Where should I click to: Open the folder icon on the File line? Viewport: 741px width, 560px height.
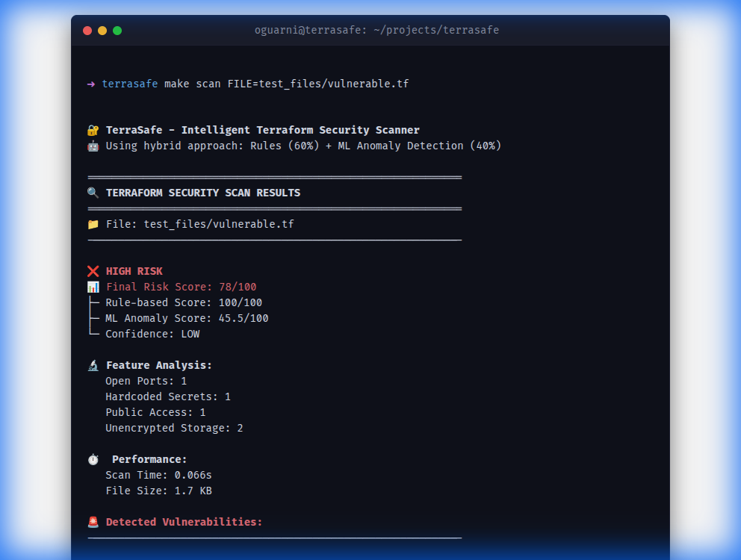(x=93, y=223)
